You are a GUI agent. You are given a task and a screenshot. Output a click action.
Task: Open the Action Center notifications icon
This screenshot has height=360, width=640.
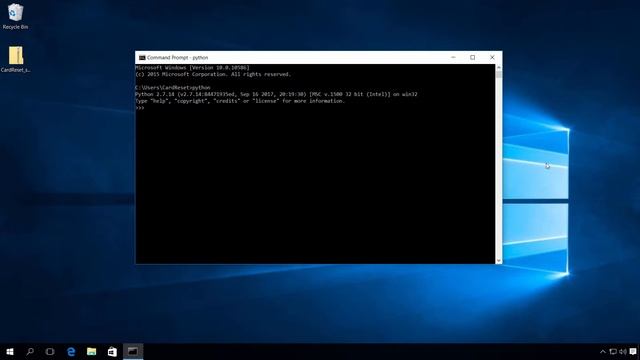(633, 351)
